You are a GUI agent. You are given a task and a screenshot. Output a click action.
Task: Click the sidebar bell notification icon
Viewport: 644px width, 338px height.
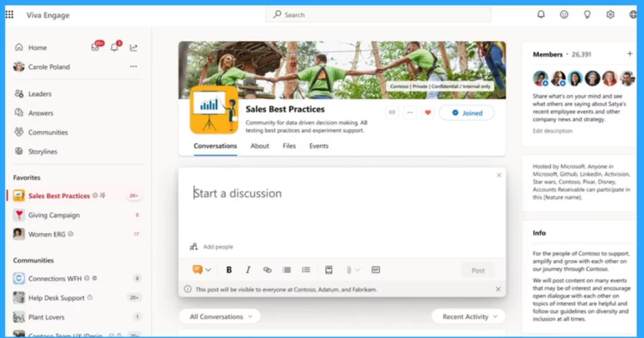(114, 48)
